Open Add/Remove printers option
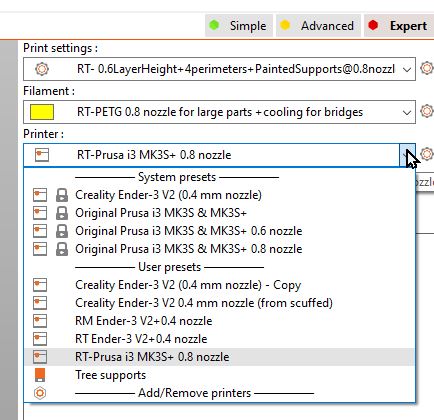The width and height of the screenshot is (434, 420). click(x=220, y=393)
